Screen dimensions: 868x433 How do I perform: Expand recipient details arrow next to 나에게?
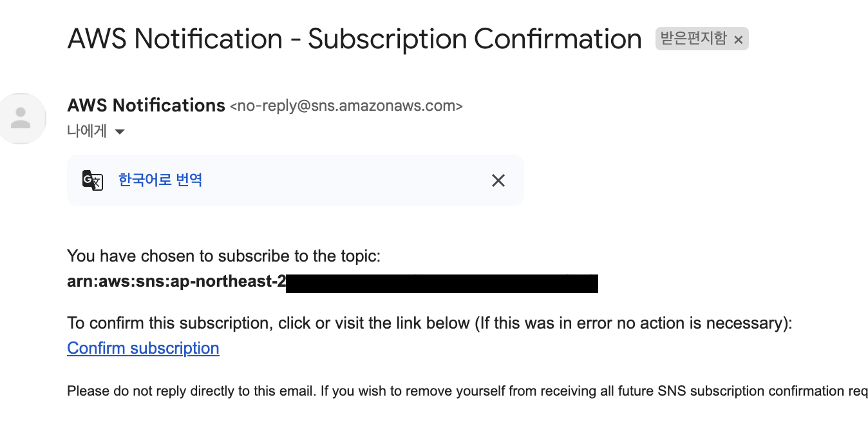[x=119, y=132]
